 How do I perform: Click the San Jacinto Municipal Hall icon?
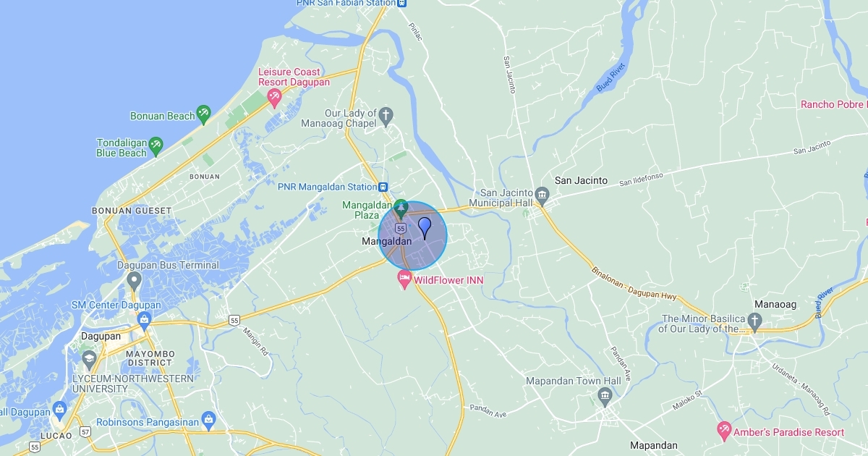point(542,195)
